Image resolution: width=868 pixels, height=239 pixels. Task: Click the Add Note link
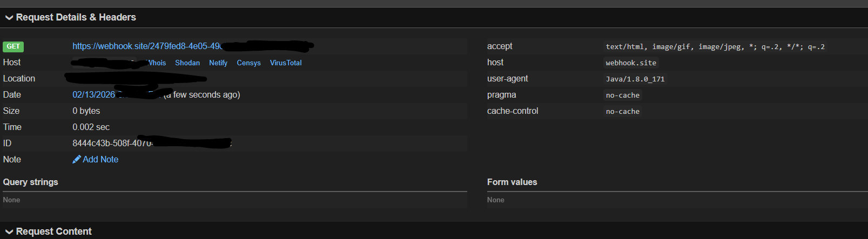100,159
